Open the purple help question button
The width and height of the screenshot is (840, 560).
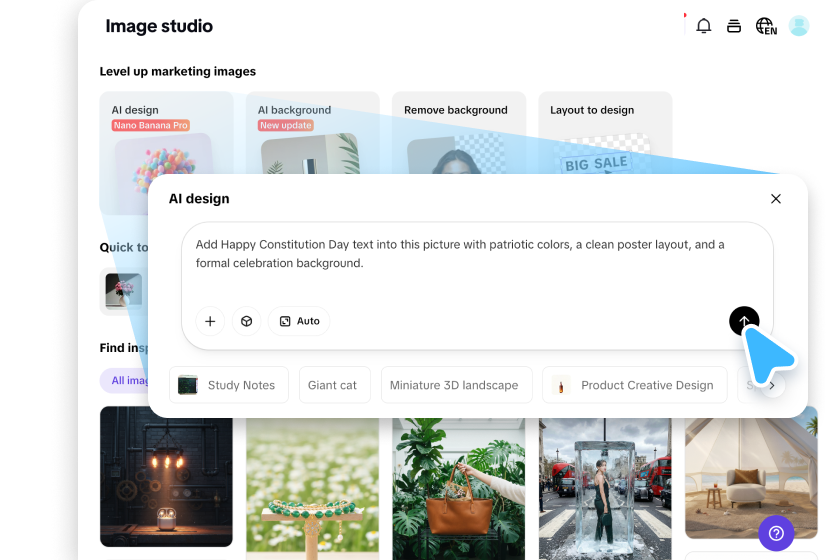coord(776,533)
